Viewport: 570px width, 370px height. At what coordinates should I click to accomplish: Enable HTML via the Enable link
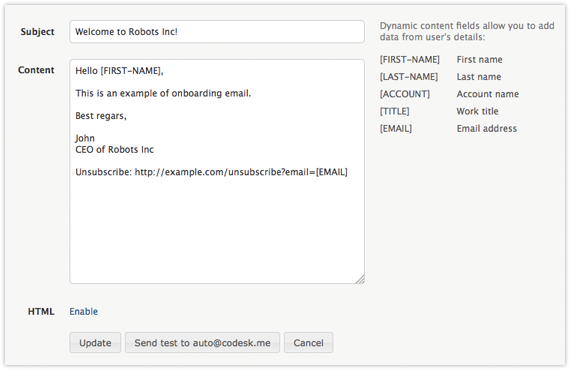[x=84, y=311]
